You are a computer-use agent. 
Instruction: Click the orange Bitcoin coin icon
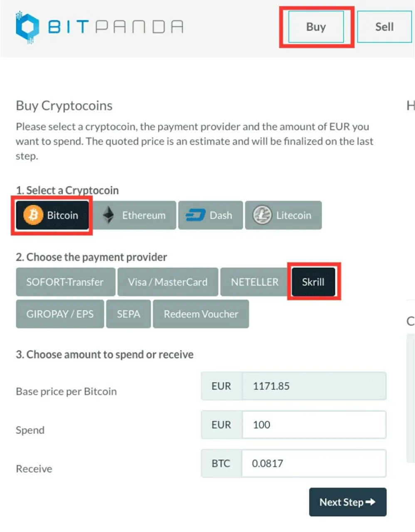point(33,215)
